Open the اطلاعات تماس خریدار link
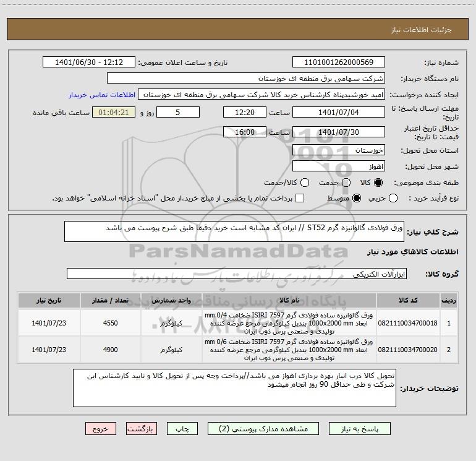476x461 pixels. (102, 95)
